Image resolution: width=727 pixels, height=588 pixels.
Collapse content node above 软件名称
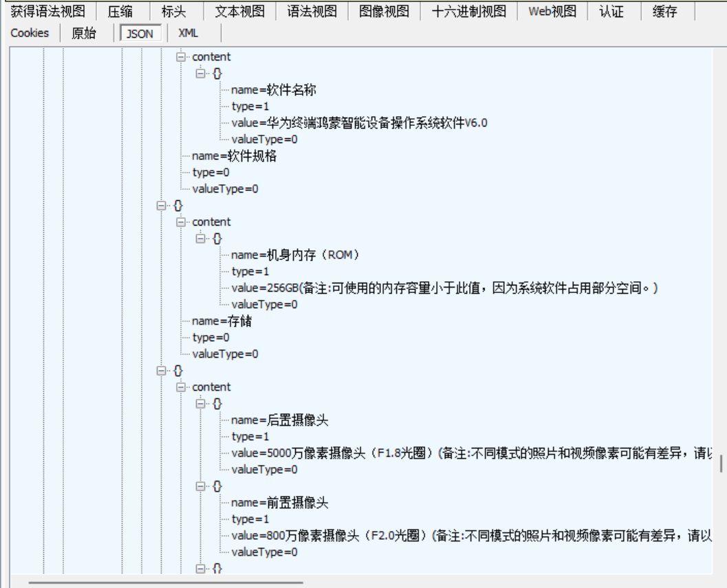[x=181, y=57]
